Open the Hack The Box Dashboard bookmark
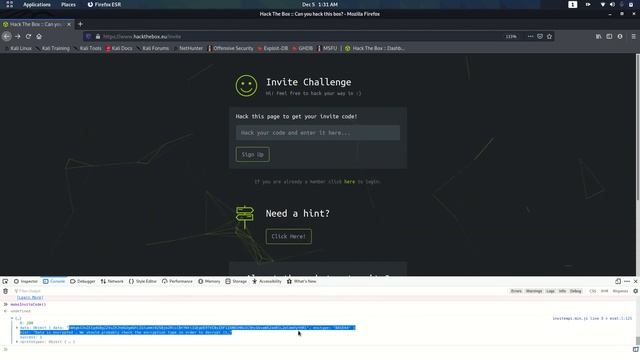This screenshot has width=640, height=360. click(x=375, y=48)
